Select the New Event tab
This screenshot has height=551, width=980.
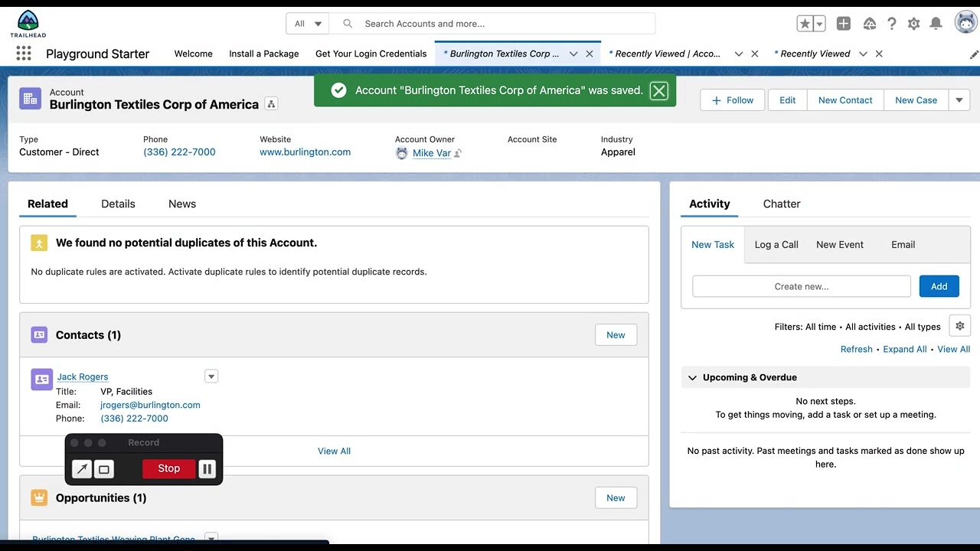click(840, 244)
